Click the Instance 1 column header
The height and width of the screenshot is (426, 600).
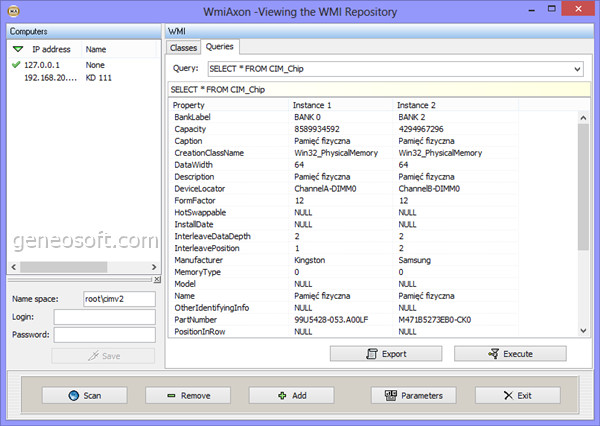tap(312, 105)
